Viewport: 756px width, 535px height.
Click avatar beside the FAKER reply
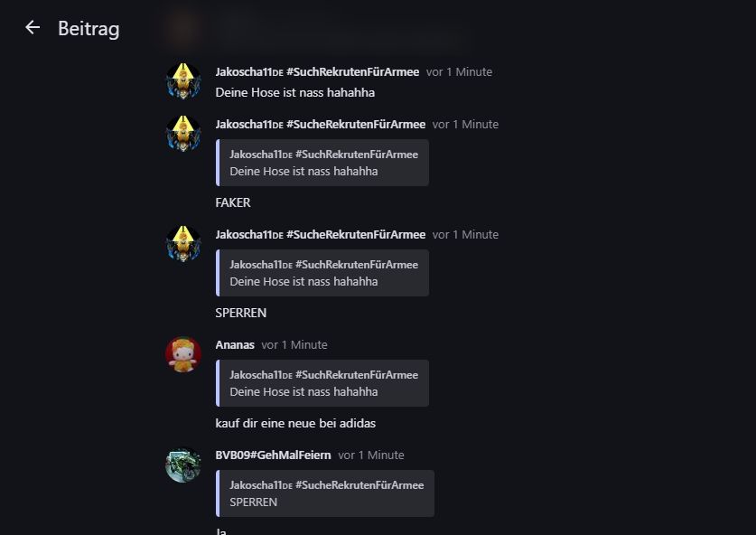click(x=183, y=134)
